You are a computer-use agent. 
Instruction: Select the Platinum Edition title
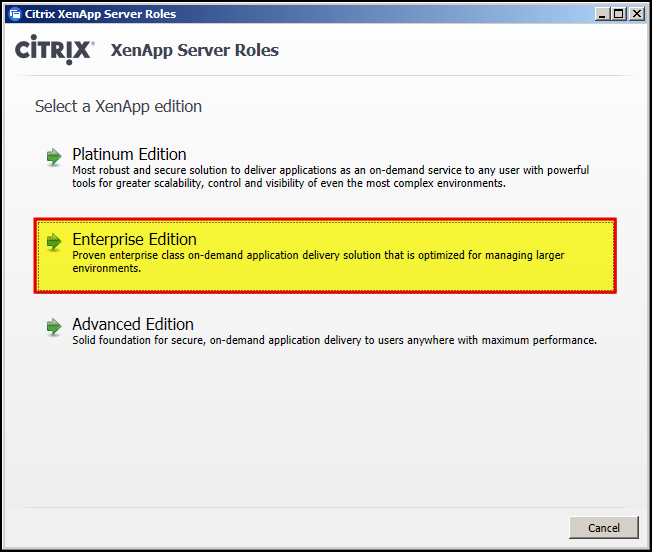(x=129, y=154)
